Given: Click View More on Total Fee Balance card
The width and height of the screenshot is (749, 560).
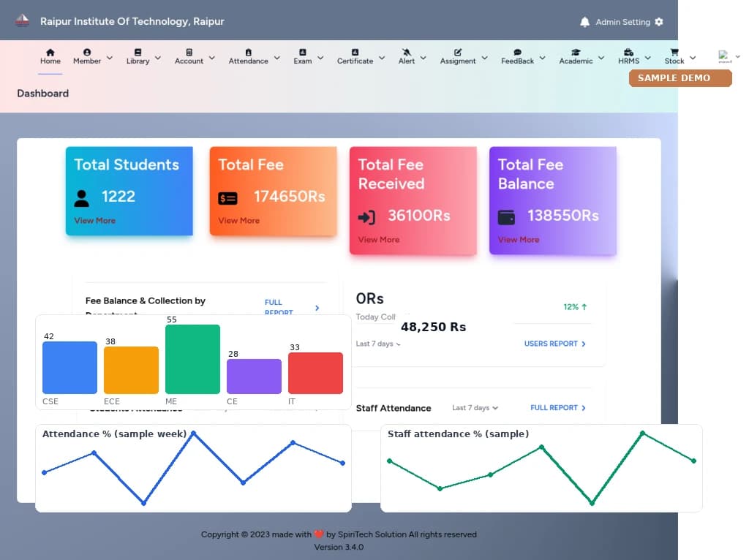Looking at the screenshot, I should (519, 240).
